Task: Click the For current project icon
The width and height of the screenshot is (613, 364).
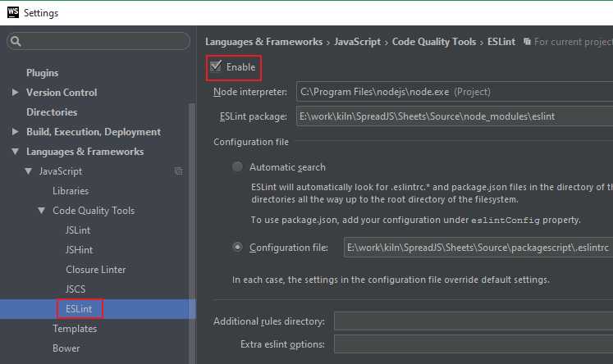Action: [x=527, y=41]
